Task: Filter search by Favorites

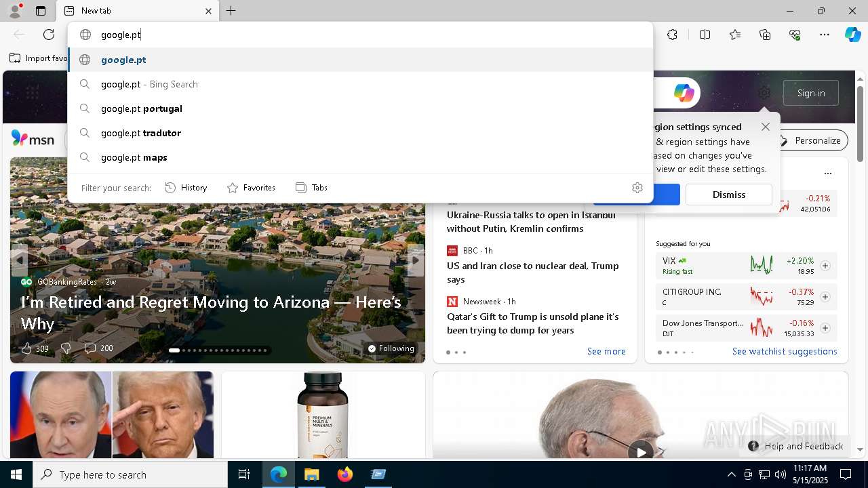Action: (251, 188)
